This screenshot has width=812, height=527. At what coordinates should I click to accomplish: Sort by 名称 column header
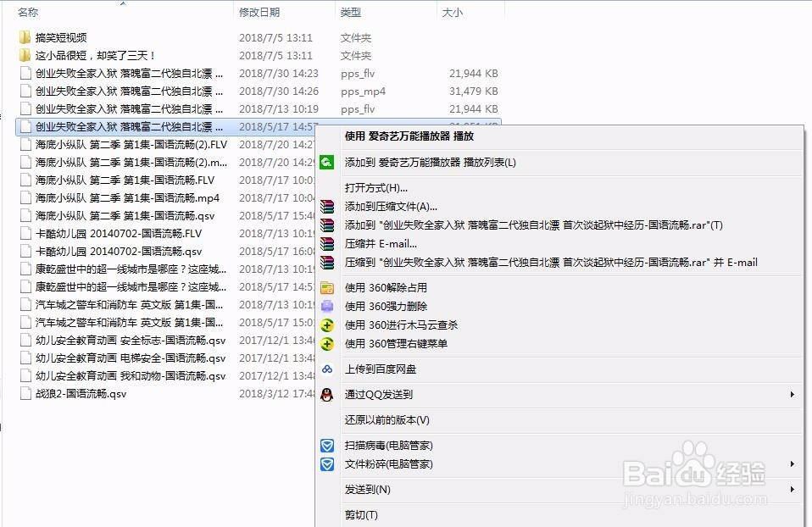click(28, 12)
